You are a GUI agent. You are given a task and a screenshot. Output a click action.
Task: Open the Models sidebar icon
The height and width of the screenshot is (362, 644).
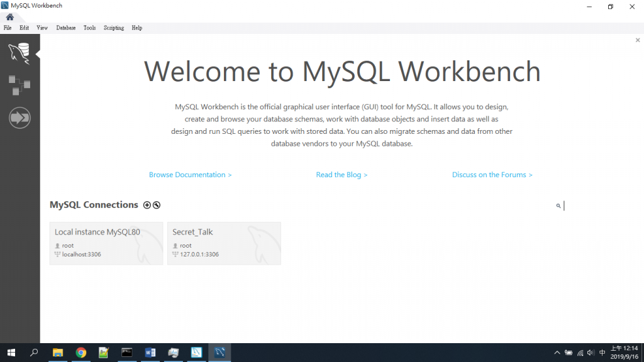point(19,85)
